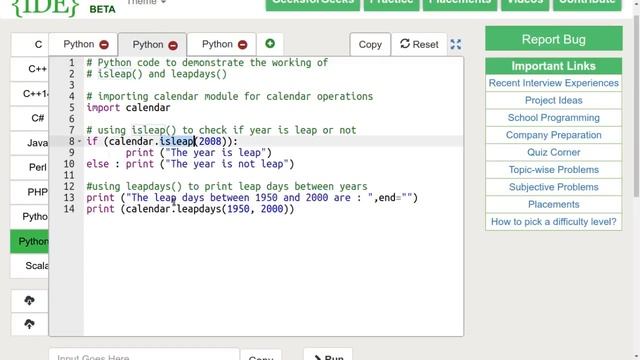The height and width of the screenshot is (360, 640).
Task: Select Perl language in sidebar
Action: click(31, 167)
